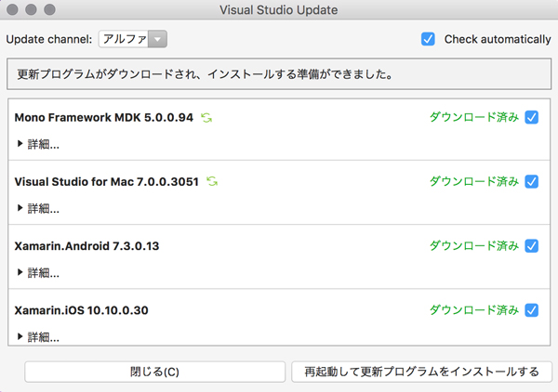
Task: Click ダウンロード済み status for Xamarin.iOS
Action: coord(474,310)
